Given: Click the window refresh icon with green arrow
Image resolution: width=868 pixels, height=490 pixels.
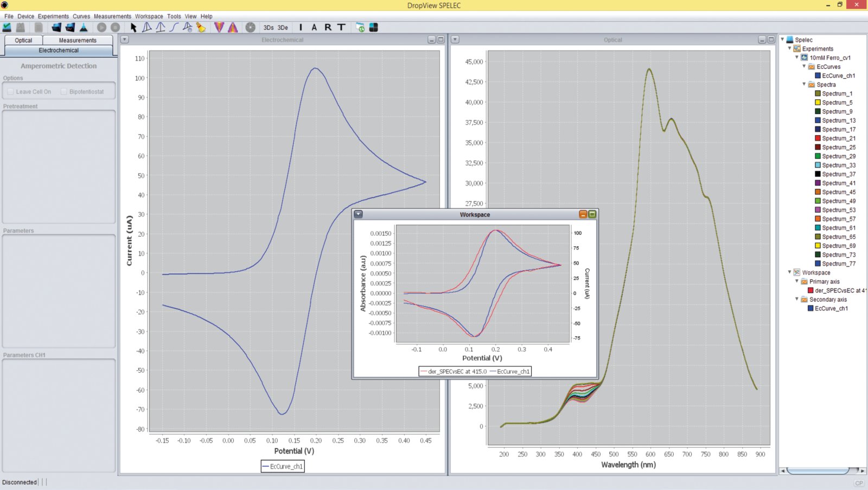Looking at the screenshot, I should [x=360, y=27].
